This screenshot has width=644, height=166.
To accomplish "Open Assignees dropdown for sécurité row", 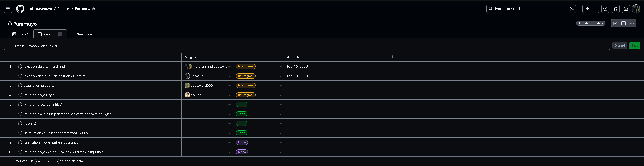I will (x=229, y=124).
